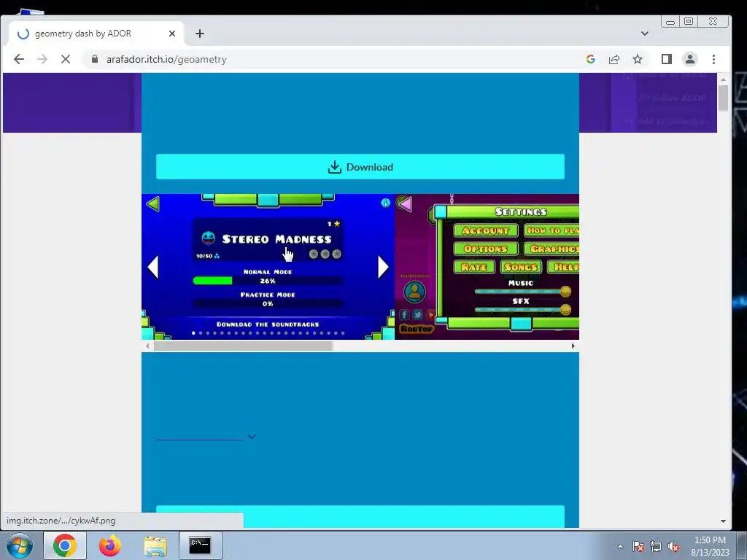
Task: Click the network tray icon
Action: click(656, 547)
